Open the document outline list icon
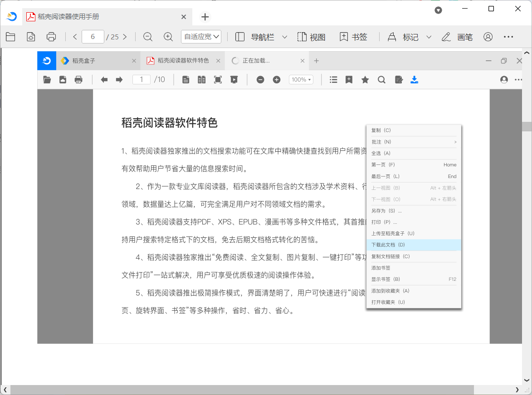 click(333, 79)
